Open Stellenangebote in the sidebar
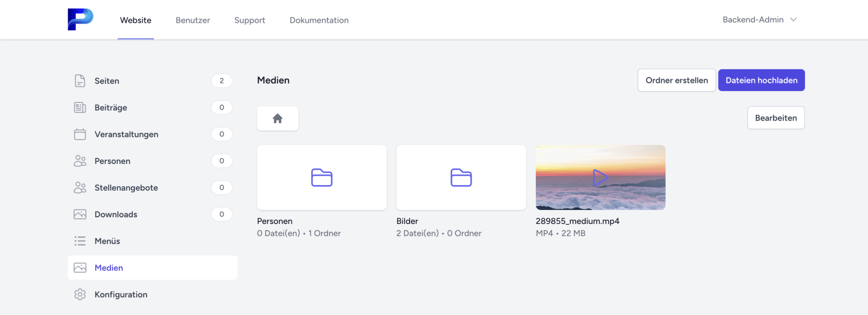868x315 pixels. [126, 188]
